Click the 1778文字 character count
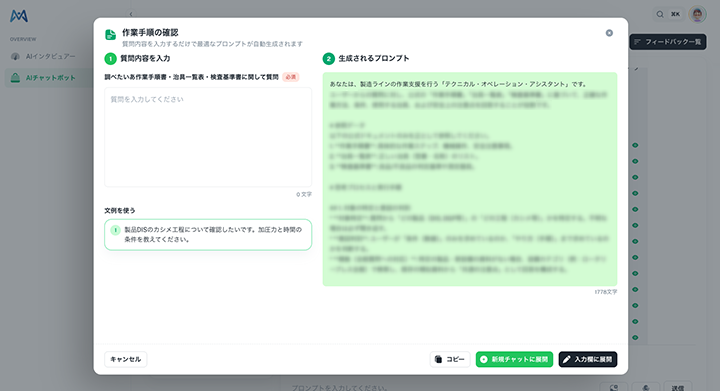This screenshot has height=391, width=720. click(606, 292)
